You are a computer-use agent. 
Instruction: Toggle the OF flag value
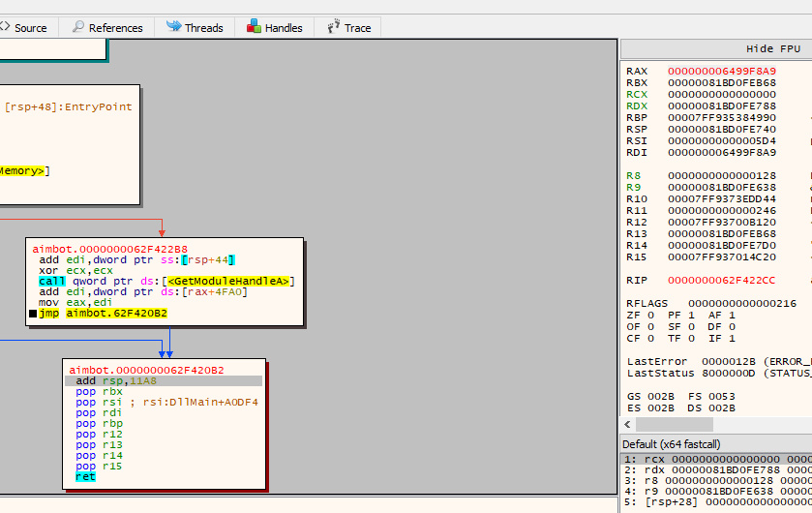pos(651,326)
